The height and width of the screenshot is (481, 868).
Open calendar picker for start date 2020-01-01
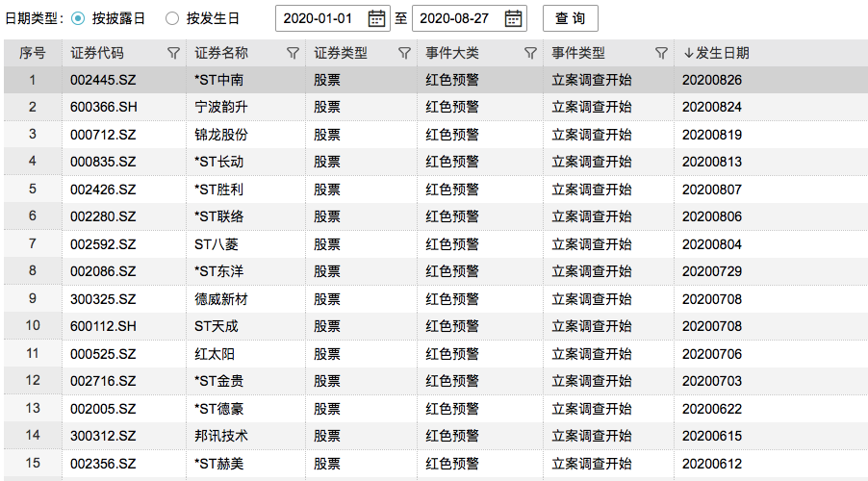[376, 18]
